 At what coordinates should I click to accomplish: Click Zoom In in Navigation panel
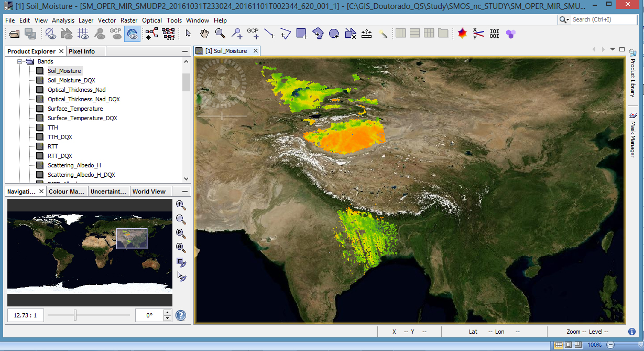click(181, 205)
